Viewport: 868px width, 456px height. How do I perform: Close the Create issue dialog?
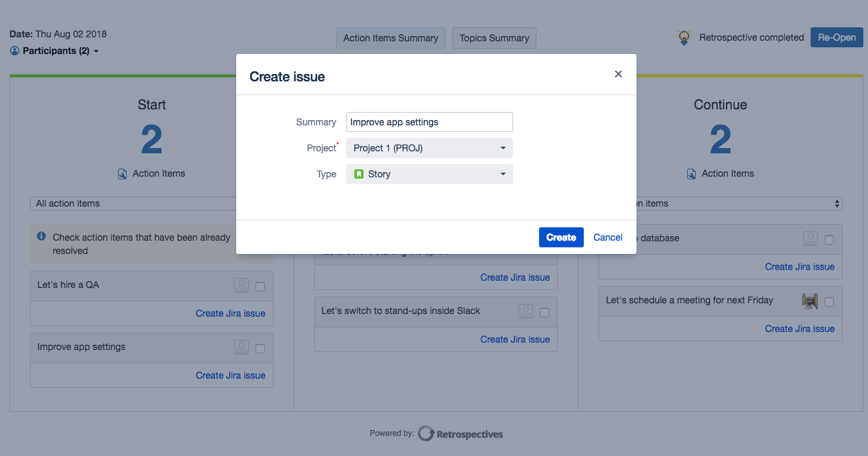click(x=618, y=74)
